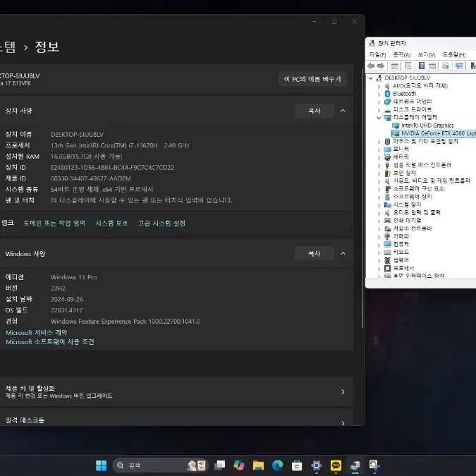Image resolution: width=476 pixels, height=476 pixels.
Task: Click the green-arrow update driver toolbar icon
Action: 446,66
